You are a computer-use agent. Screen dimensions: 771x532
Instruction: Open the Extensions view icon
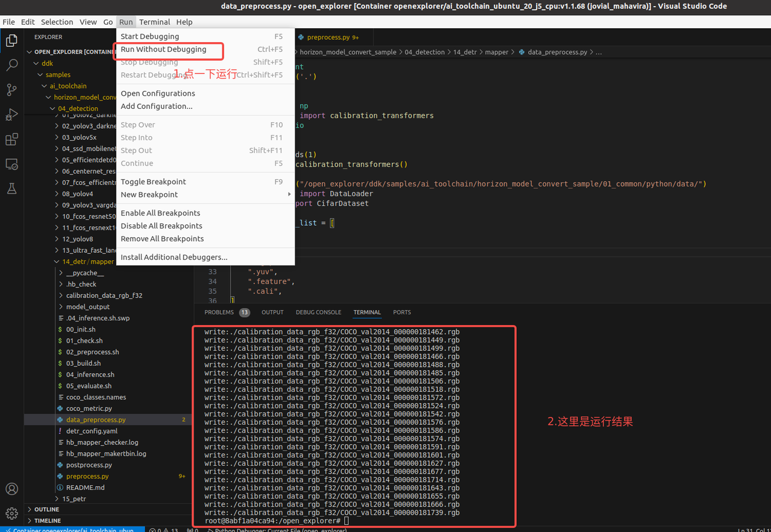[x=11, y=140]
